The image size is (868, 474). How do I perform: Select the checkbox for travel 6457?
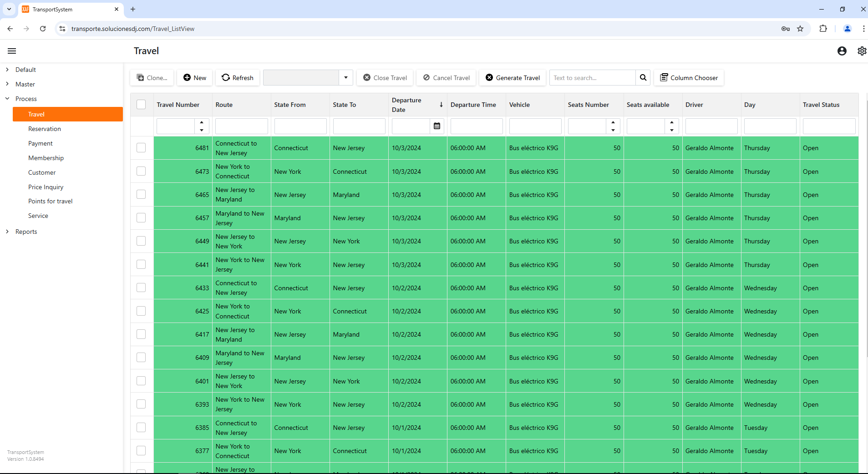click(x=141, y=217)
